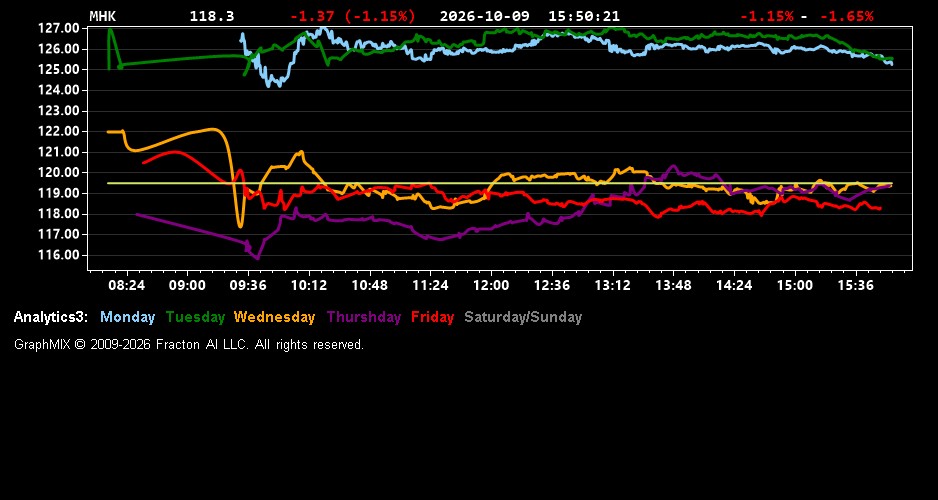Select the 2026-10-09 date text
The image size is (938, 500).
pos(485,16)
